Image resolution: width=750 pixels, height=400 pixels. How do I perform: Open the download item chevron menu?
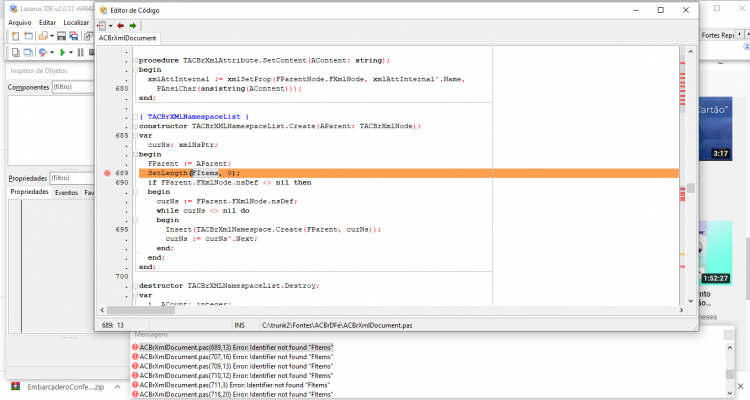[x=117, y=387]
